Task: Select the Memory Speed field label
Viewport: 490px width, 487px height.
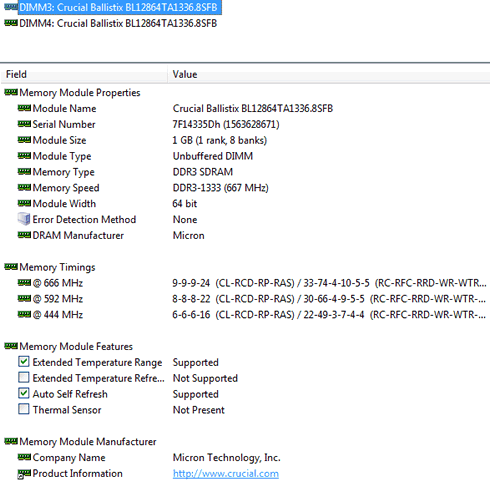Action: click(x=66, y=188)
